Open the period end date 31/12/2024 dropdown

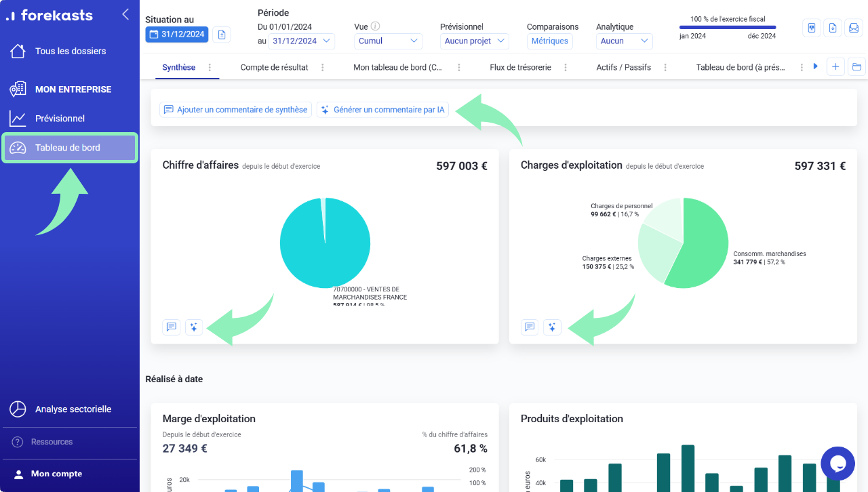coord(302,41)
